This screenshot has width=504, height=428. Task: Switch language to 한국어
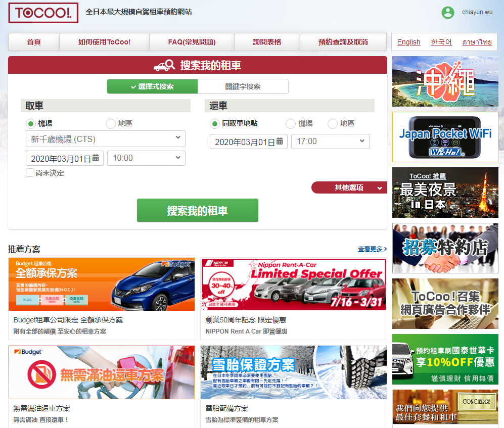pos(441,42)
